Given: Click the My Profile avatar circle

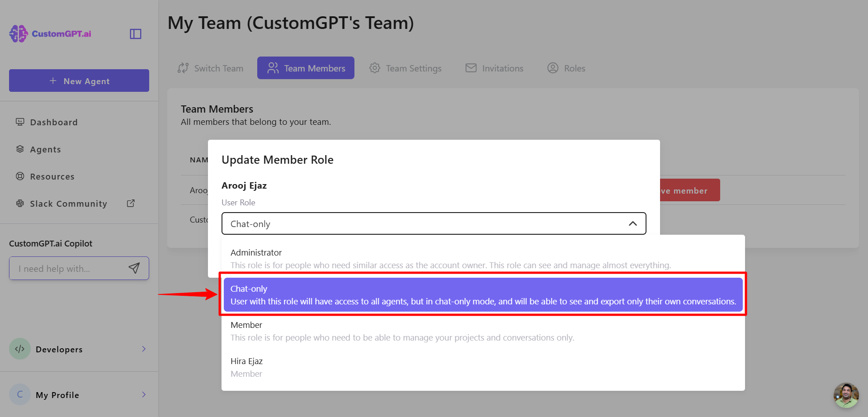Looking at the screenshot, I should pos(20,394).
